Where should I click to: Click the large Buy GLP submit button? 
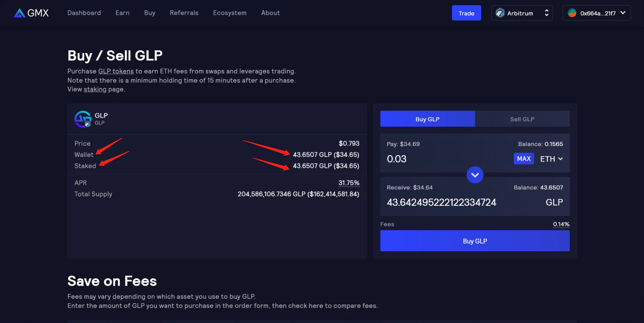point(475,241)
